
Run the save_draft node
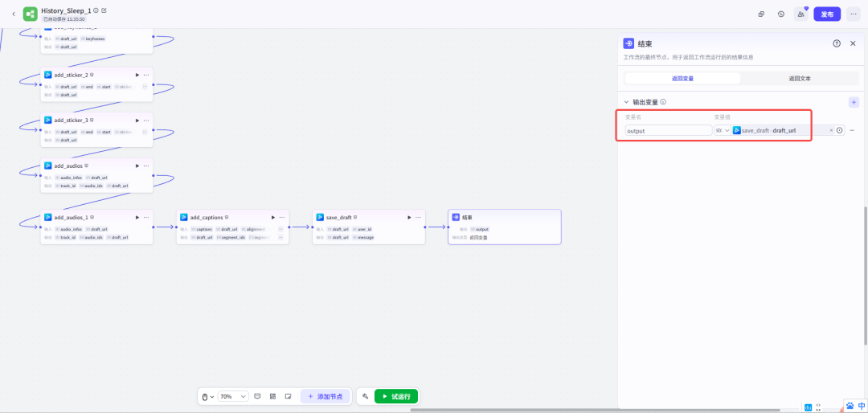[409, 218]
